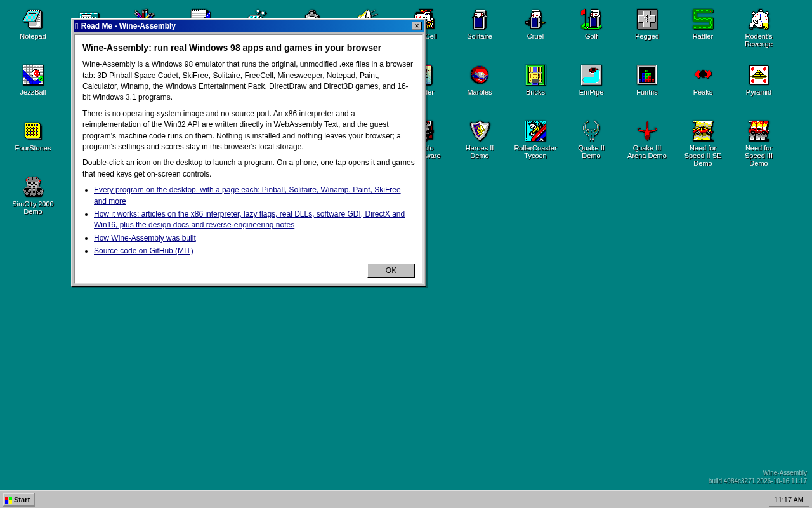Screen dimensions: 812x508
Task: Open How Wine-Assembly was built link
Action: (x=145, y=238)
